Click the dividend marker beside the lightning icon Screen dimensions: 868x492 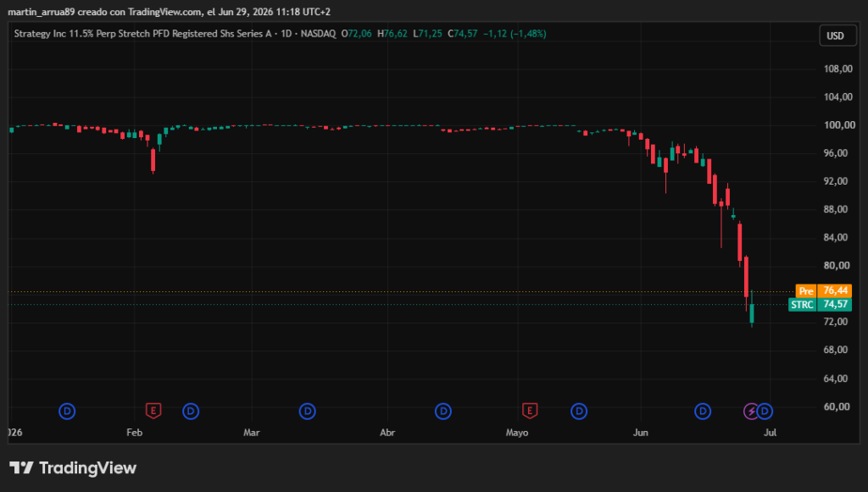point(765,412)
